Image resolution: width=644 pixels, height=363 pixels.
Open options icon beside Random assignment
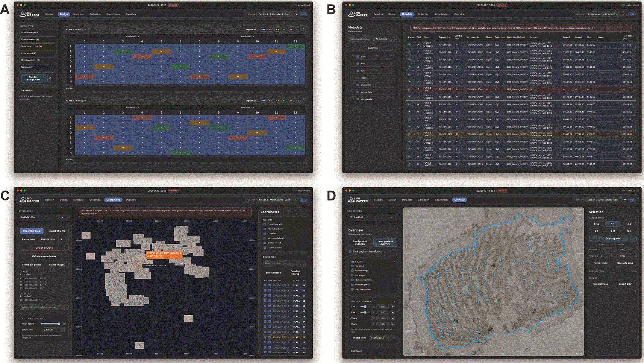point(50,78)
